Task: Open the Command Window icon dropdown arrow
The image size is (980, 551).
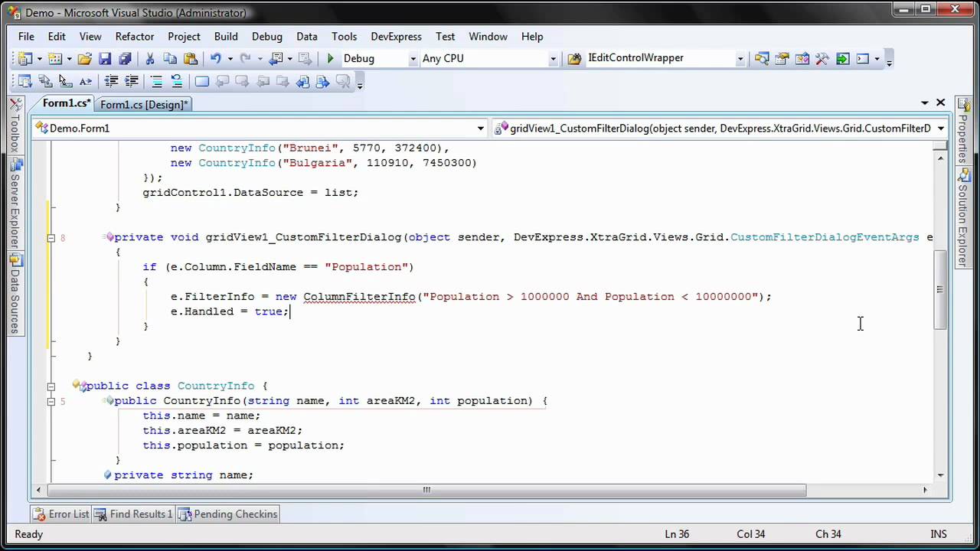Action: 877,58
